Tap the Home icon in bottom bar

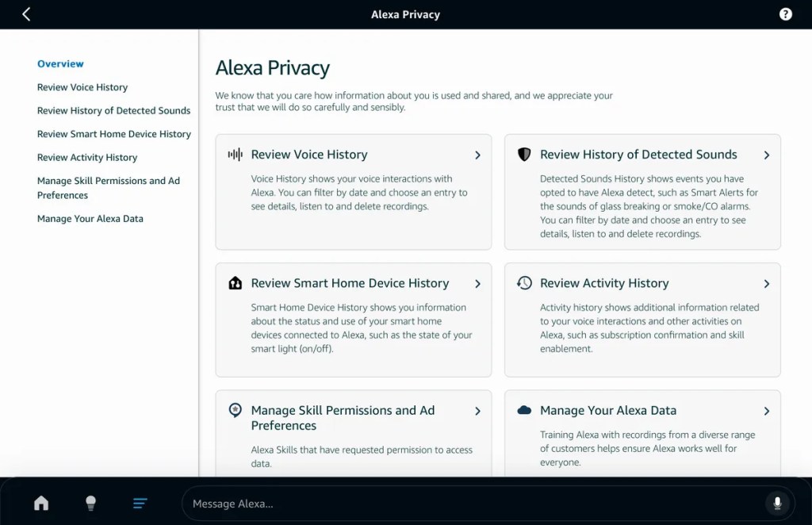pos(41,504)
